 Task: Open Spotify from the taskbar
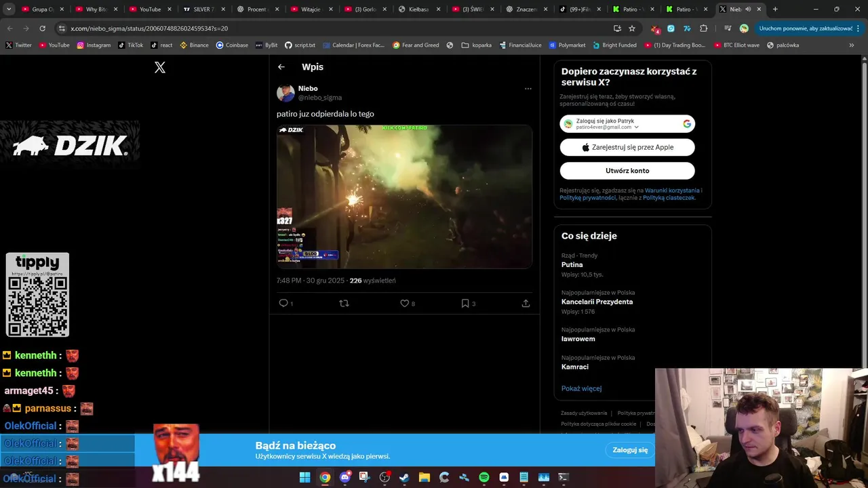coord(484,477)
